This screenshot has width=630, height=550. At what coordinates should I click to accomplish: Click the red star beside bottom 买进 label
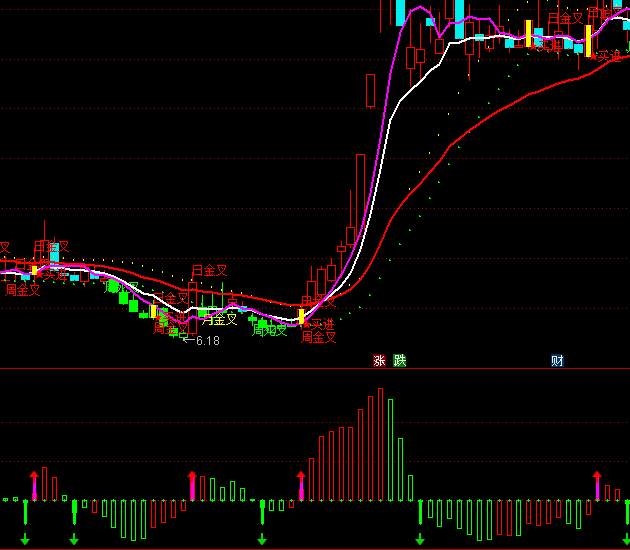pos(305,325)
